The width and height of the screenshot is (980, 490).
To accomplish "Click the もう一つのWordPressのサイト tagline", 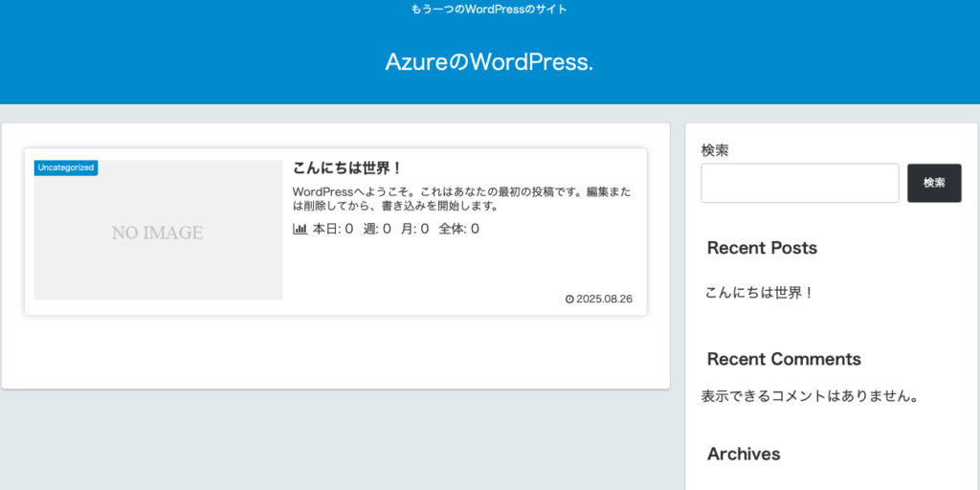I will 489,10.
